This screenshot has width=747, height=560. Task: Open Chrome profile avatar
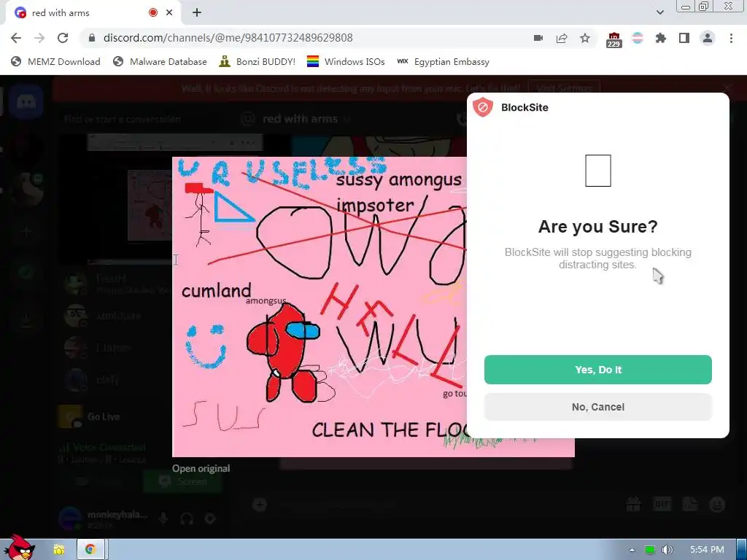click(x=708, y=38)
